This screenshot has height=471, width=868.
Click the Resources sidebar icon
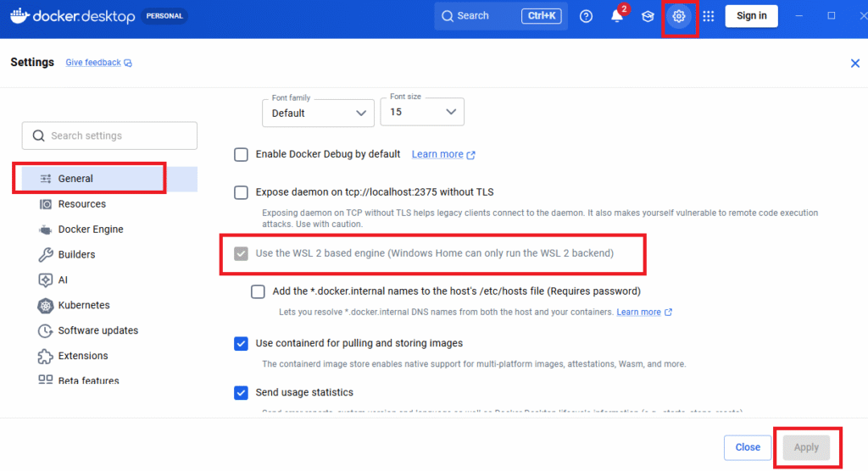tap(46, 204)
